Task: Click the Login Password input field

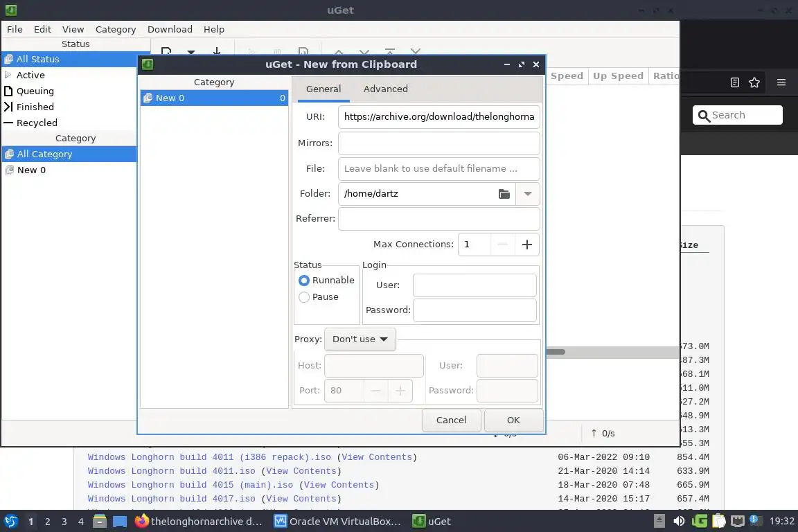Action: point(475,310)
